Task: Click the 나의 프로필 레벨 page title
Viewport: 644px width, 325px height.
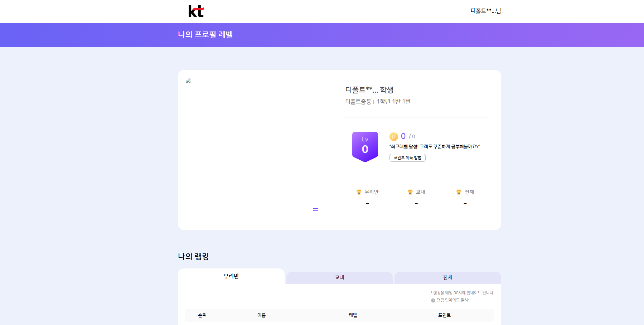Action: coord(205,35)
